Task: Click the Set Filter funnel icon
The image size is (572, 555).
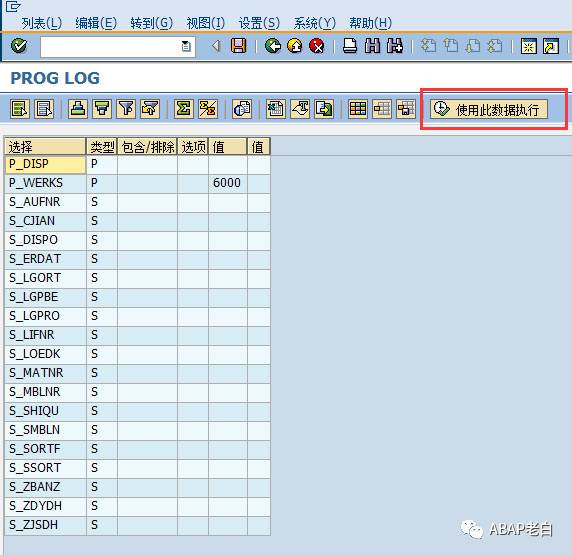Action: coord(126,109)
